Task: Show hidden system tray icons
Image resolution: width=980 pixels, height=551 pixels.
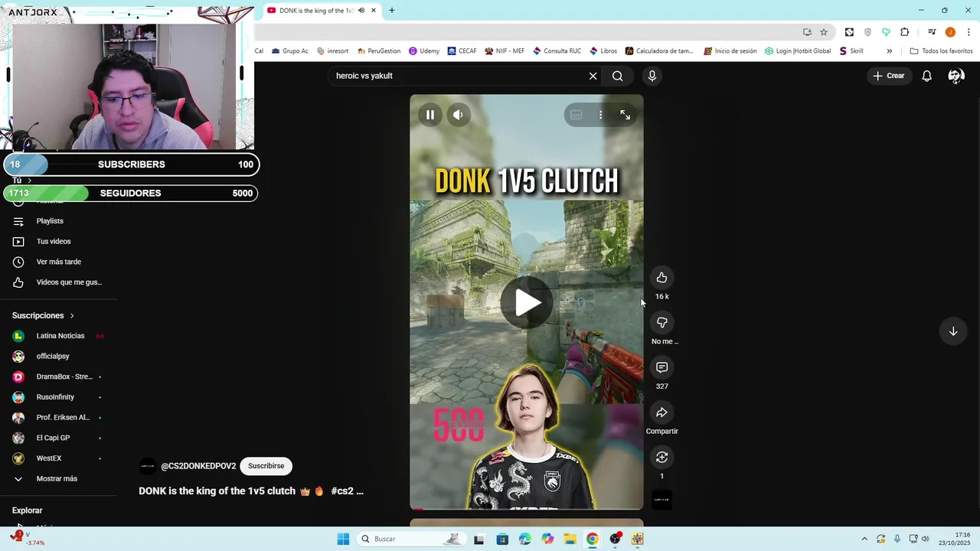Action: [864, 539]
